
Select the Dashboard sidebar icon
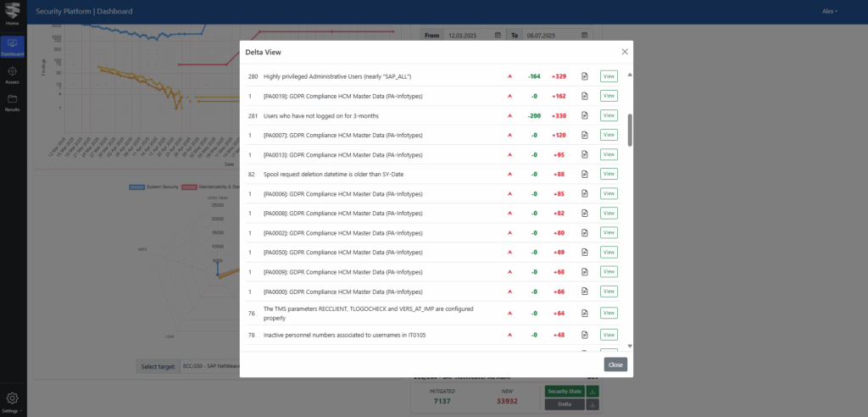pos(12,47)
